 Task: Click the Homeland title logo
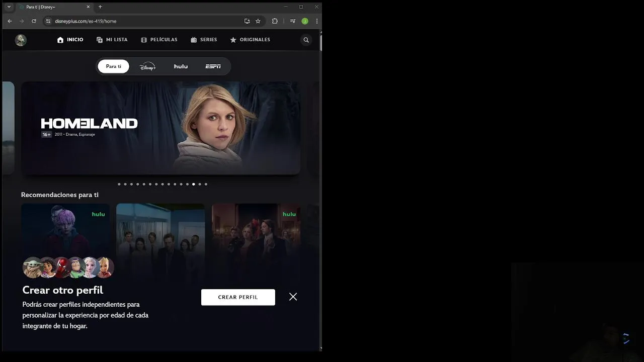pyautogui.click(x=89, y=123)
